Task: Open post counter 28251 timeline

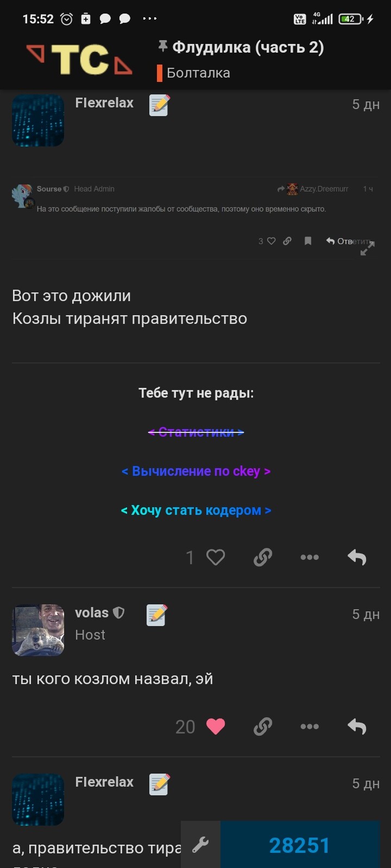Action: click(x=300, y=845)
